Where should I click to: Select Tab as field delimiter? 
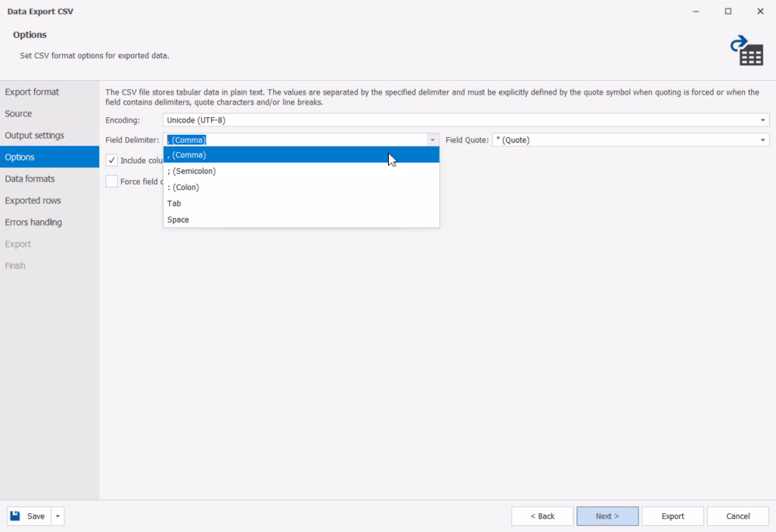301,203
